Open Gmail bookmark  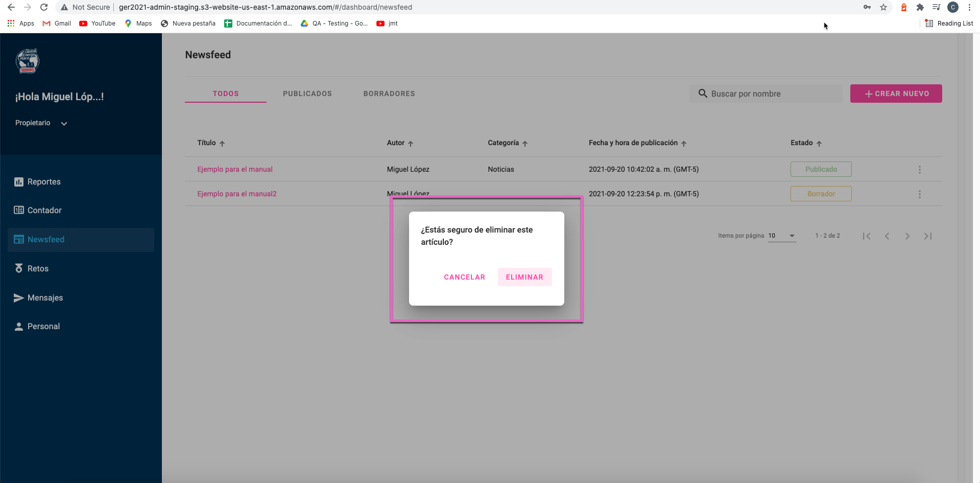click(x=57, y=24)
